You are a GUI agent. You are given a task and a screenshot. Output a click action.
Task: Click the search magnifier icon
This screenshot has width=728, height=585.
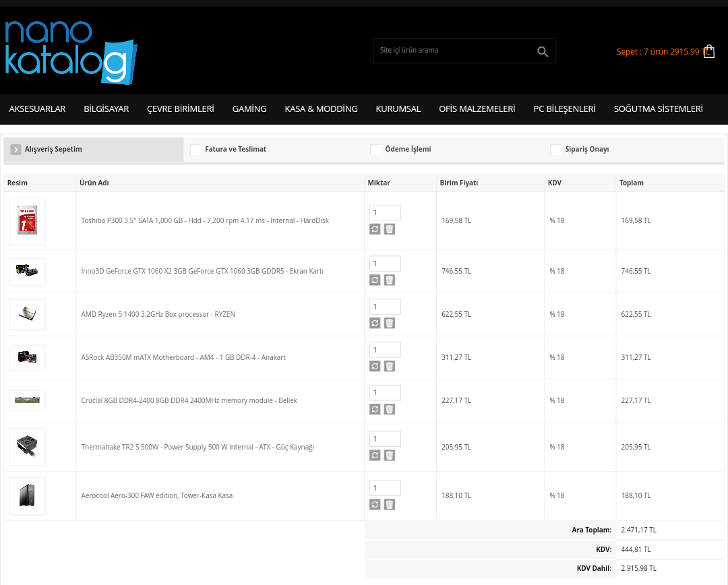(542, 51)
